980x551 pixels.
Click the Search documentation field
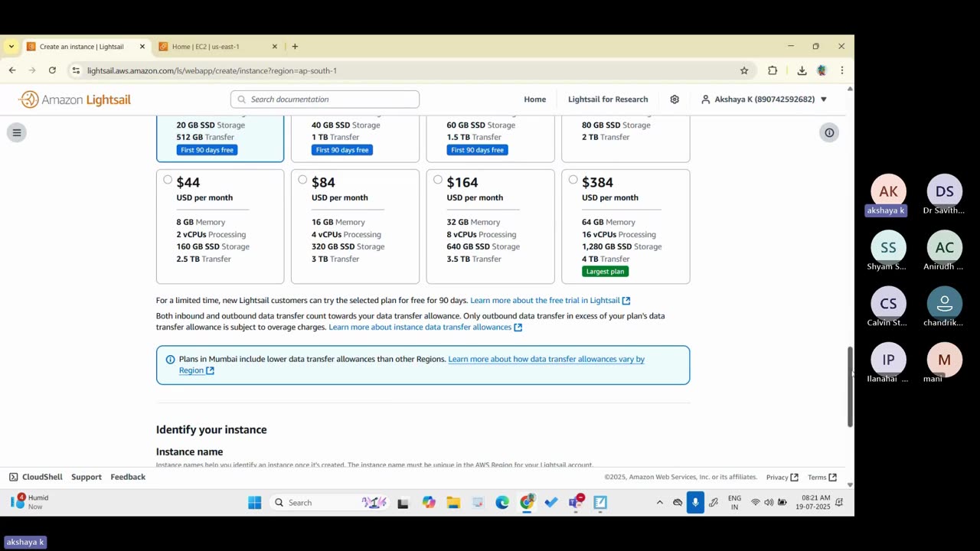click(x=325, y=99)
